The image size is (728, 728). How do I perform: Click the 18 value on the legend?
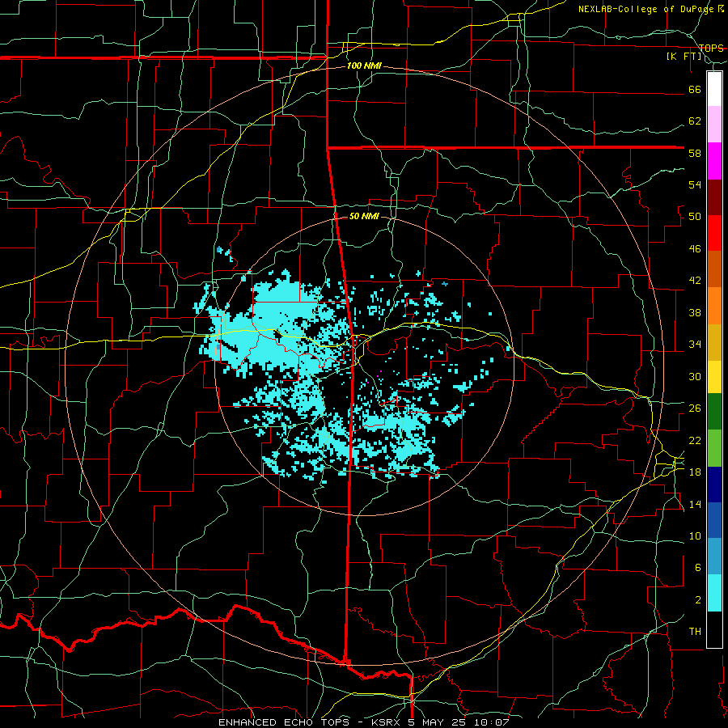point(695,472)
